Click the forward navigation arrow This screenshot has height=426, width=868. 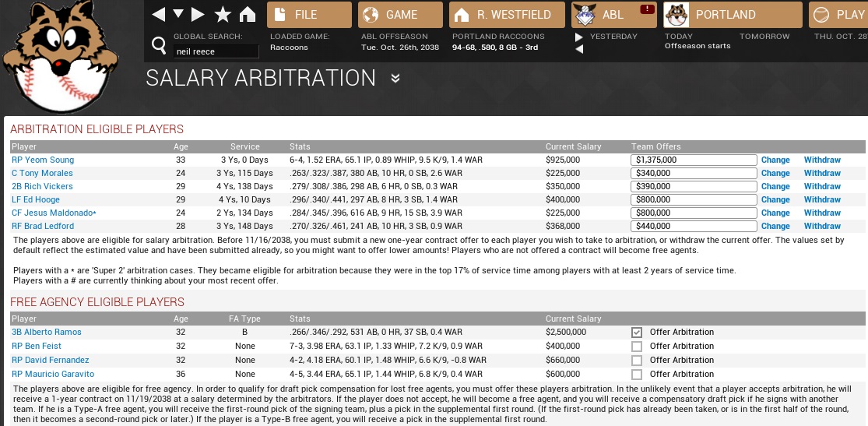(199, 15)
